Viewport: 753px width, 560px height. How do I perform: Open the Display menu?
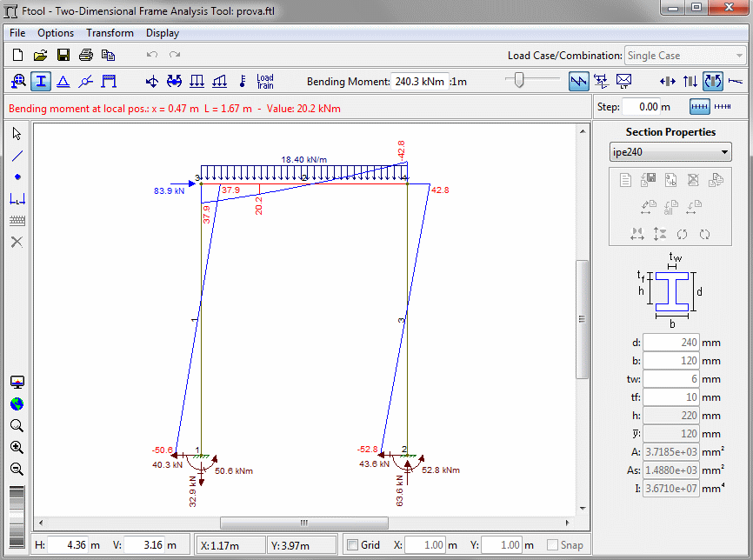tap(163, 33)
